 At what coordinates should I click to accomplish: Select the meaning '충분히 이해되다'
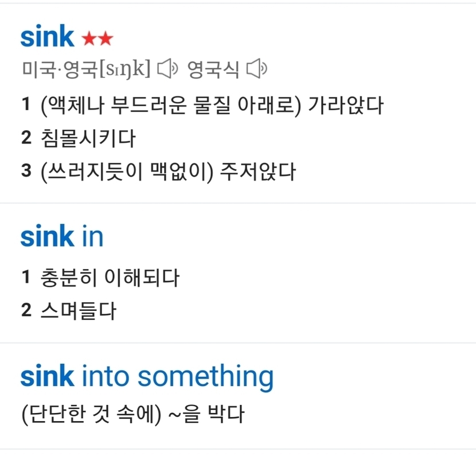pos(110,278)
